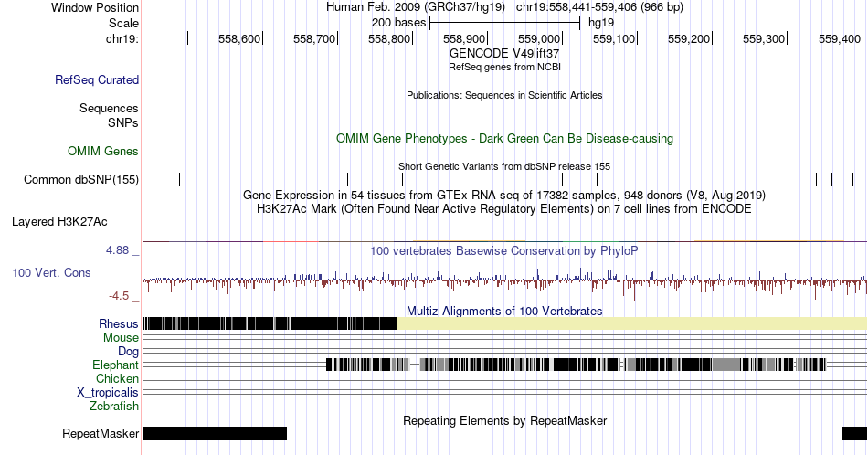Click Repeating Elements by RepeatMasker title
The image size is (868, 455).
(504, 420)
